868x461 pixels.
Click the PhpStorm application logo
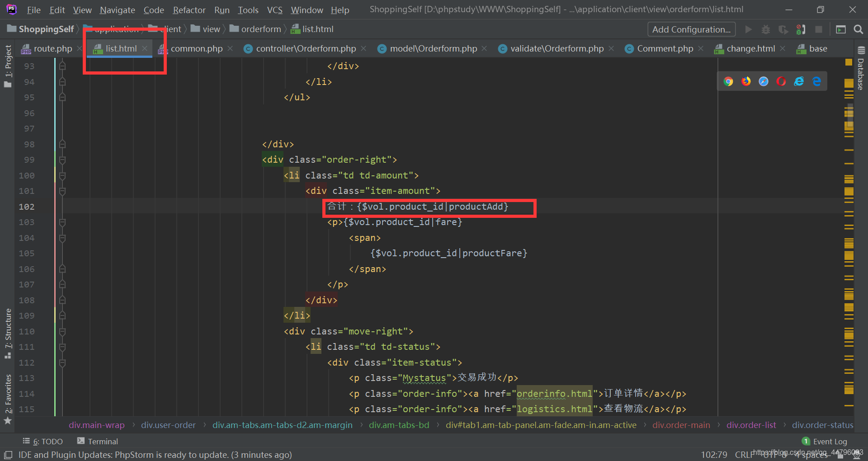click(x=12, y=9)
